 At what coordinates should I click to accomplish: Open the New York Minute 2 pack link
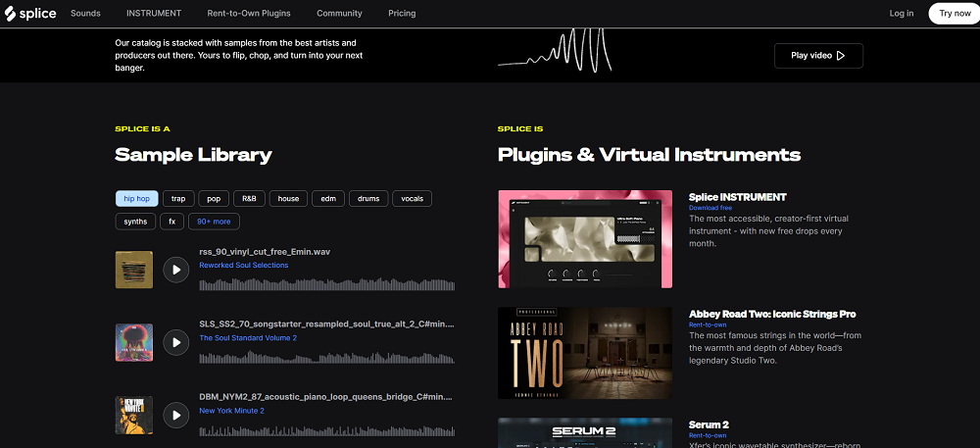coord(232,411)
